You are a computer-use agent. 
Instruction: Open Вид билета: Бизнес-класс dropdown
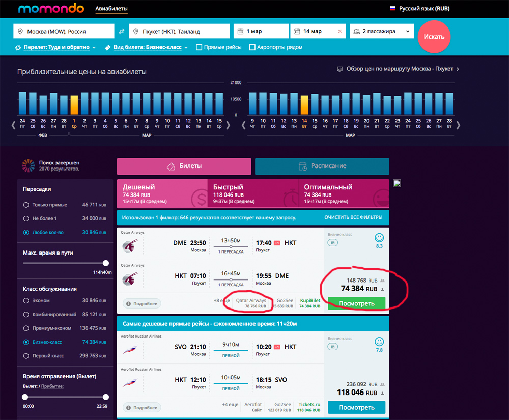[x=147, y=47]
